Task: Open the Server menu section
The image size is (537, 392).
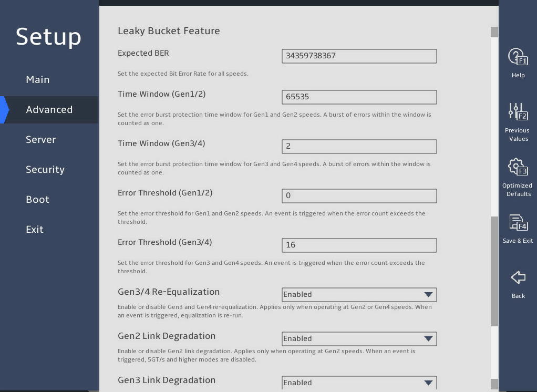Action: [41, 140]
